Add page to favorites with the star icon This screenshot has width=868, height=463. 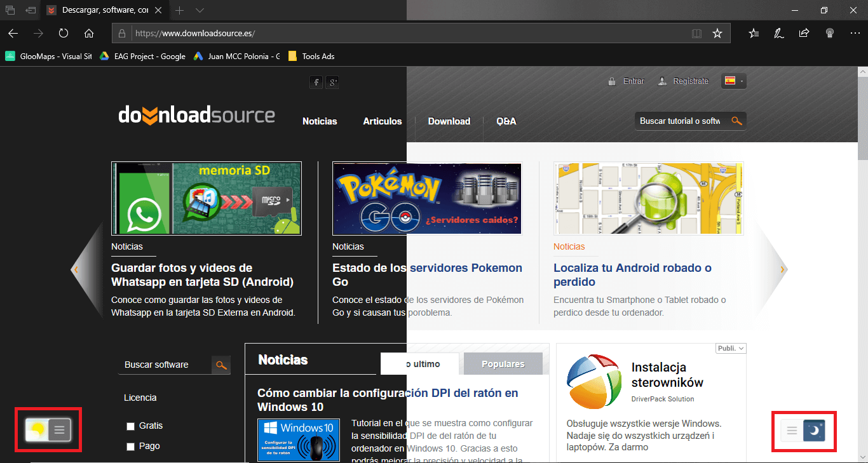pos(717,34)
